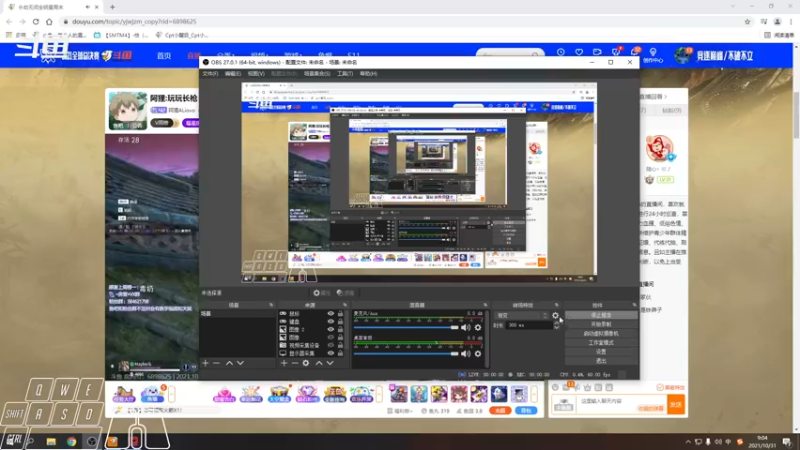The height and width of the screenshot is (450, 800).
Task: Click the start recording button in OBS
Action: click(601, 324)
